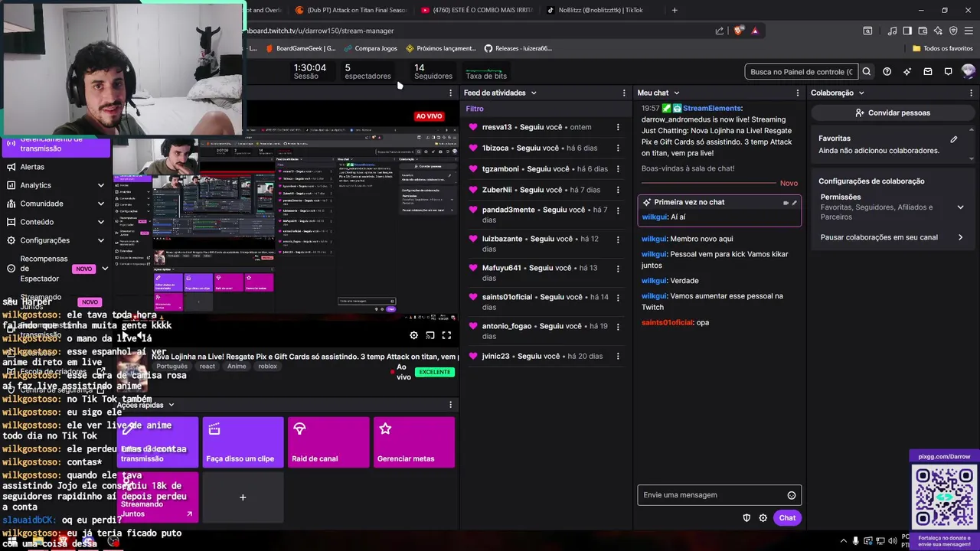The image size is (980, 551).
Task: Toggle the browser sidebar panel
Action: pos(907,31)
